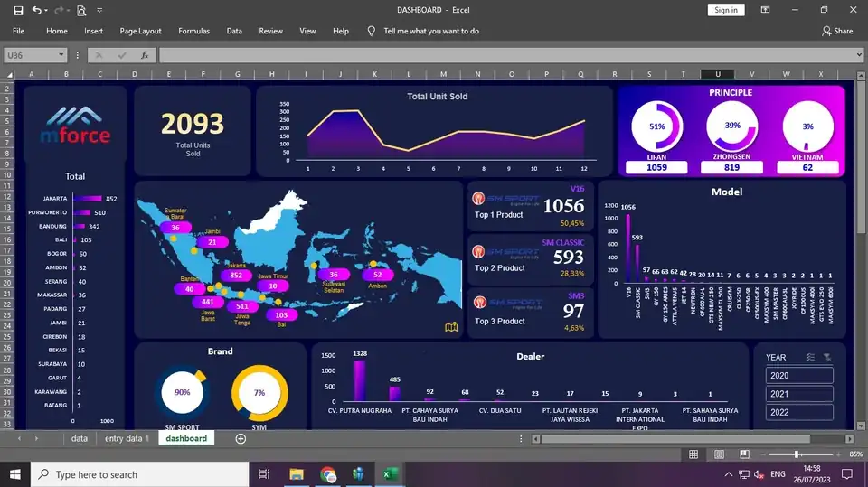The height and width of the screenshot is (487, 868).
Task: Click inside the formula bar
Action: tap(506, 55)
